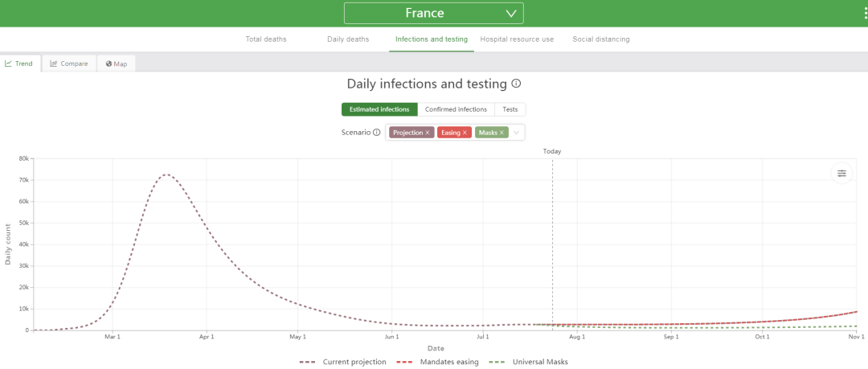
Task: Remove the Masks scenario tag
Action: 502,133
